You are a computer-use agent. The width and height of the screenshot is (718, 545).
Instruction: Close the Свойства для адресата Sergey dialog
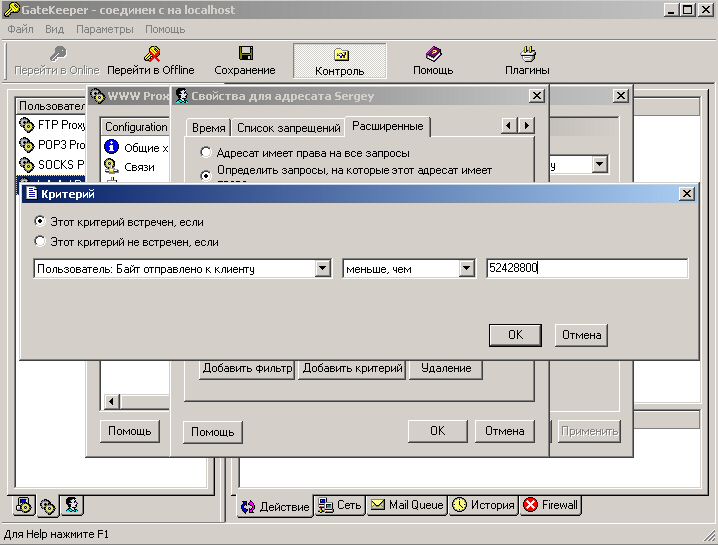click(x=537, y=96)
